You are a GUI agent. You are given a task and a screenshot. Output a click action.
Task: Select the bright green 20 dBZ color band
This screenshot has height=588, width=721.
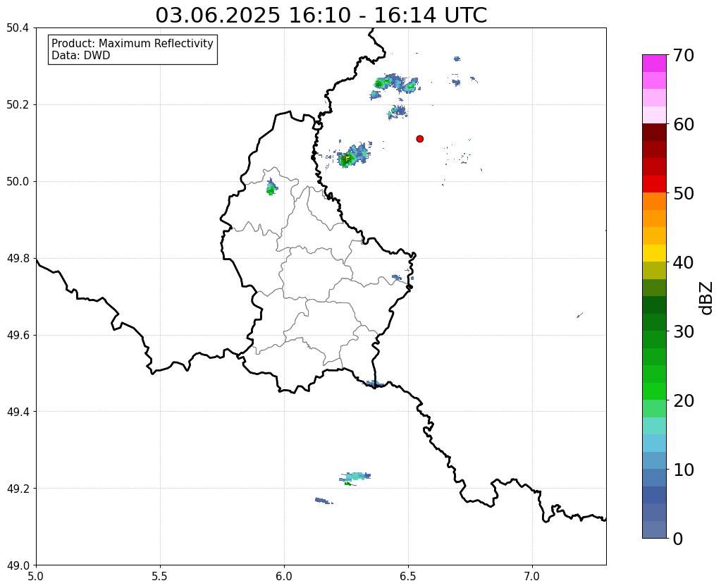click(x=654, y=391)
